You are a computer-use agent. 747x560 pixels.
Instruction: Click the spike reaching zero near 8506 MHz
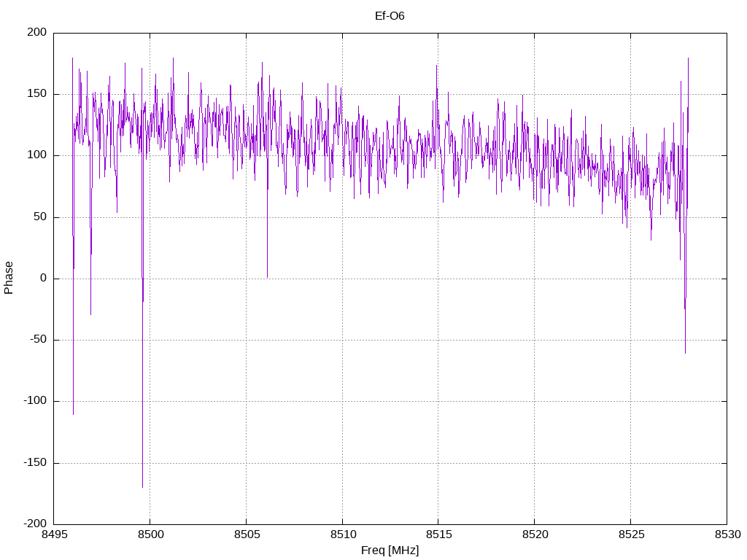click(267, 277)
